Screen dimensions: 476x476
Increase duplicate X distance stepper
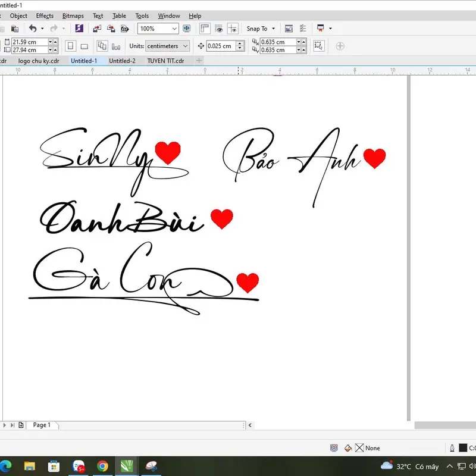303,42
